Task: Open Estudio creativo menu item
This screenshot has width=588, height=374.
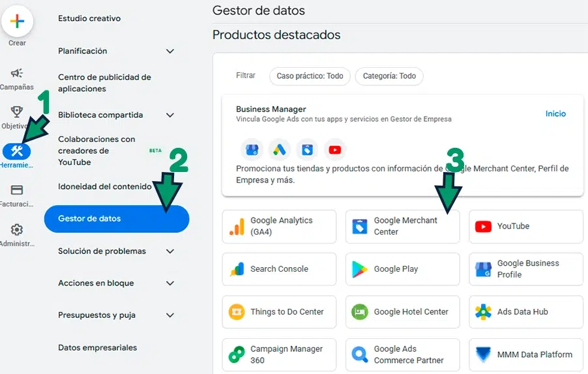Action: [89, 18]
